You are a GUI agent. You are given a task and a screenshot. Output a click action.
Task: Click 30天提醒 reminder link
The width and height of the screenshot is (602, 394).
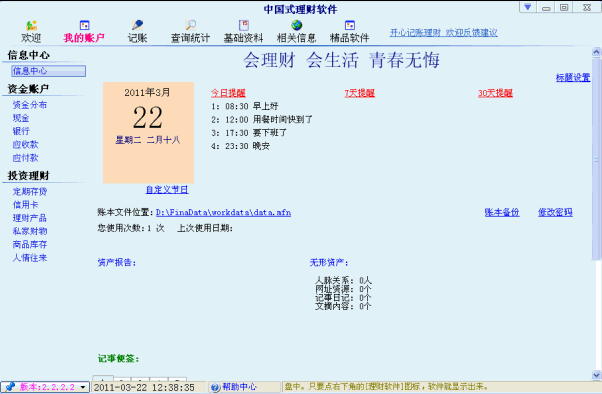pyautogui.click(x=495, y=93)
